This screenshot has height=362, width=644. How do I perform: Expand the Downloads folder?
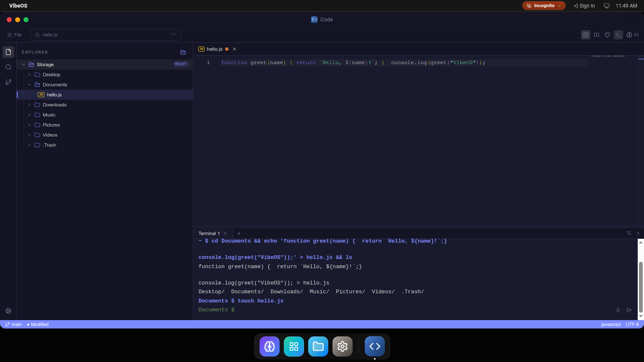[x=29, y=105]
